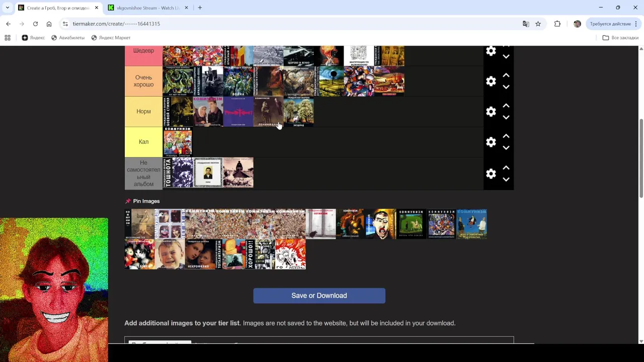Move the Кал tier down
Image resolution: width=644 pixels, height=362 pixels.
506,148
